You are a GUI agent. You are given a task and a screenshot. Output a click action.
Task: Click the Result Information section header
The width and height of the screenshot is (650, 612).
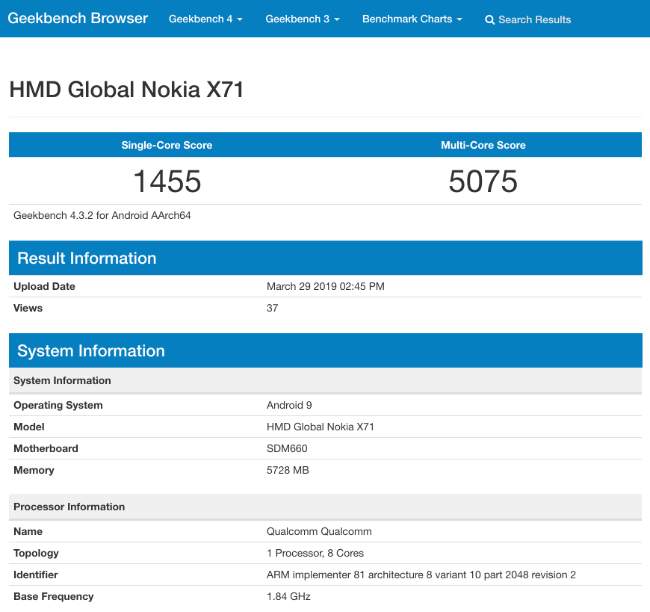tap(87, 258)
